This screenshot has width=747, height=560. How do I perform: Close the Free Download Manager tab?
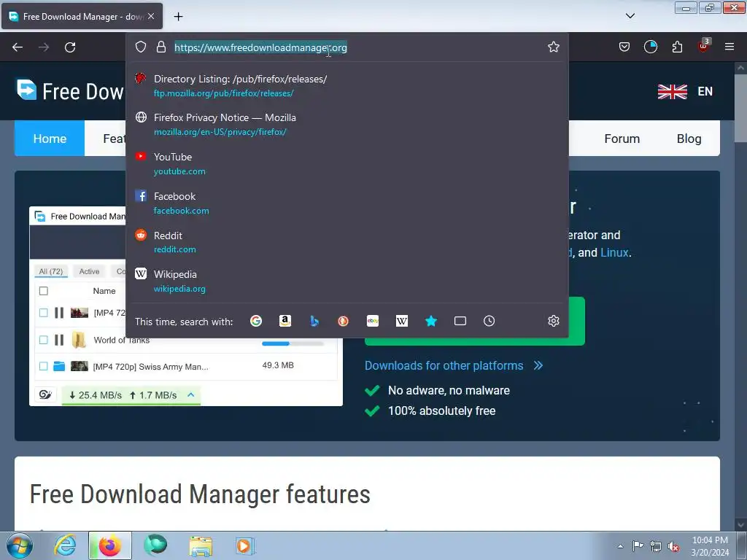pyautogui.click(x=151, y=16)
